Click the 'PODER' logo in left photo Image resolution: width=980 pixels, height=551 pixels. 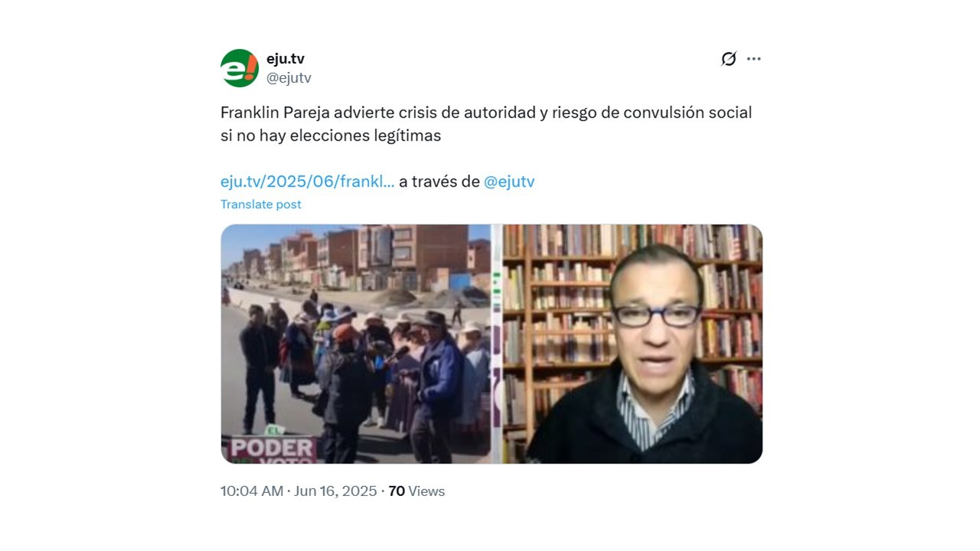(271, 449)
